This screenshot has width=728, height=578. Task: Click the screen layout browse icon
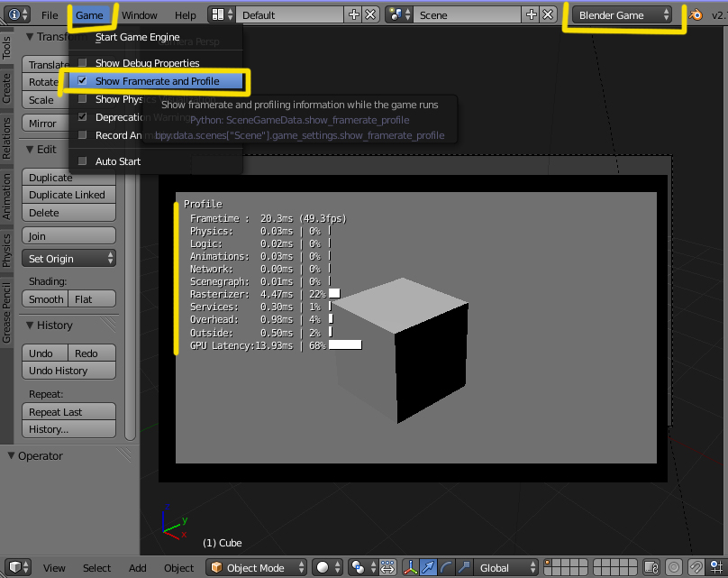coord(223,14)
